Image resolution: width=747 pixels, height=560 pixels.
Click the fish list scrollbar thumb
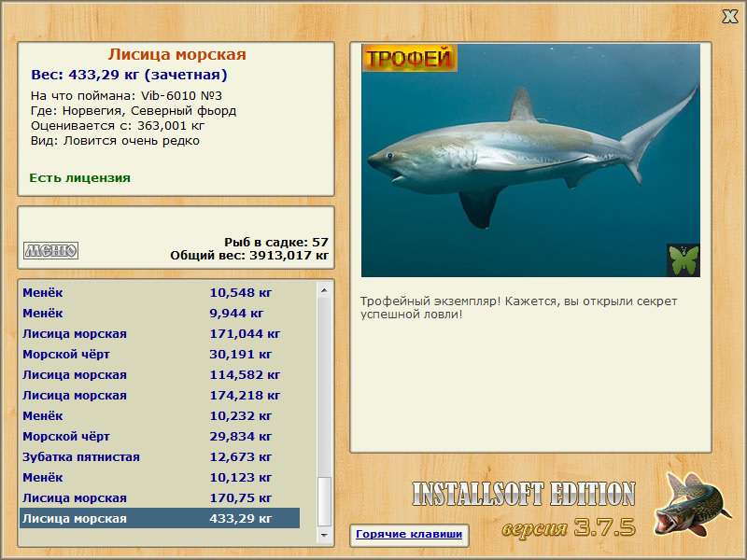point(324,501)
